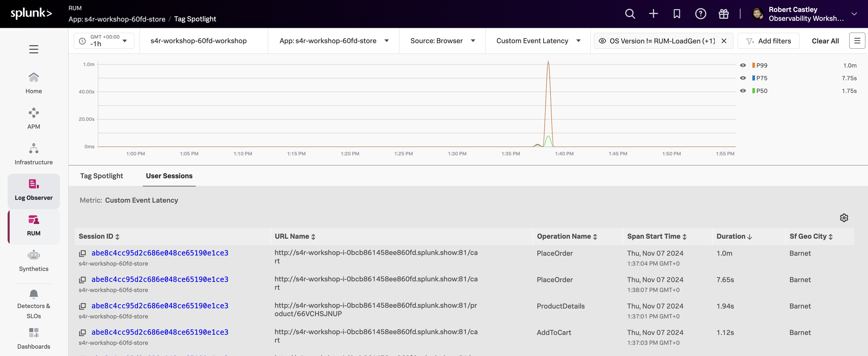This screenshot has height=356, width=868.
Task: Open table settings gear icon
Action: coord(844,218)
